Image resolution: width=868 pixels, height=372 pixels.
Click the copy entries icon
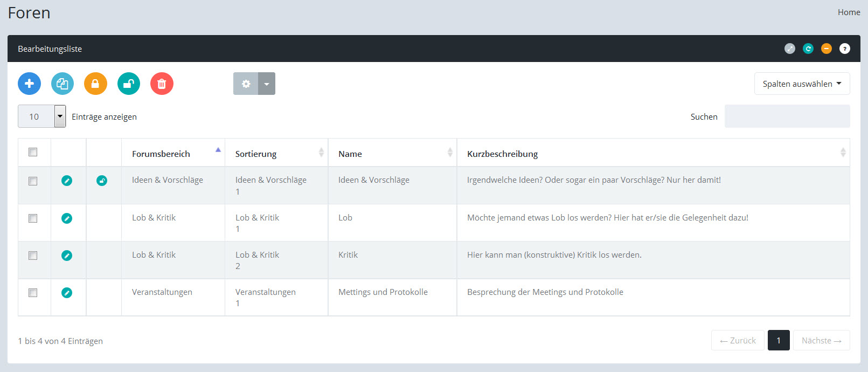point(63,84)
